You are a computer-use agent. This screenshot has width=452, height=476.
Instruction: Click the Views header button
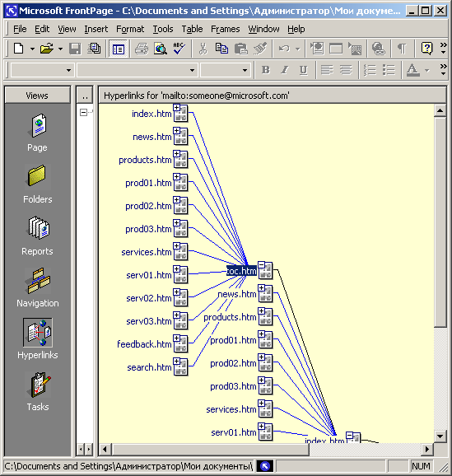pos(37,96)
